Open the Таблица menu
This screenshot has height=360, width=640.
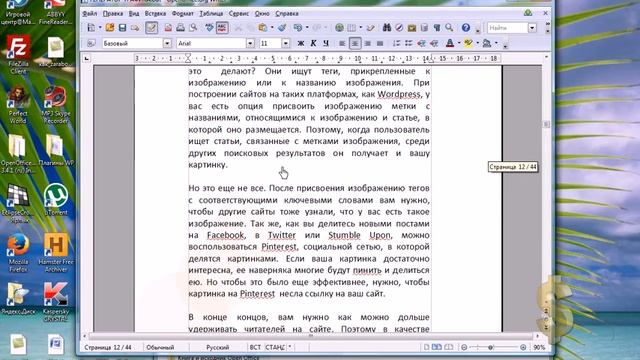tap(211, 13)
